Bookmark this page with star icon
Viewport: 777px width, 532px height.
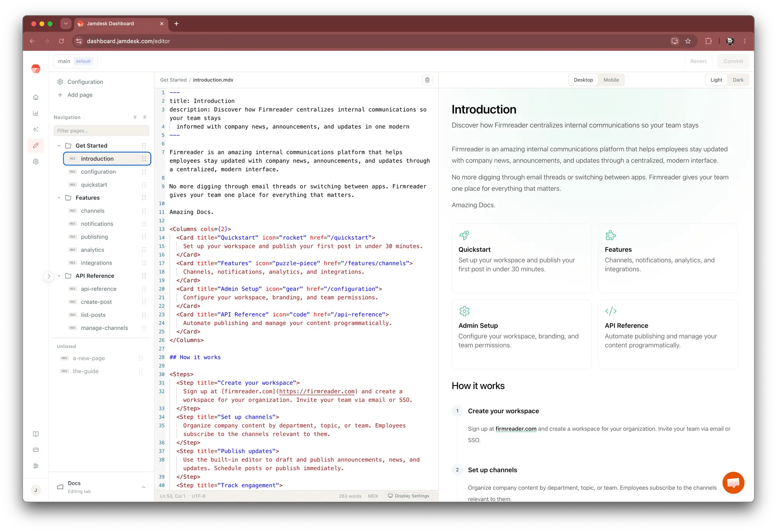click(688, 41)
